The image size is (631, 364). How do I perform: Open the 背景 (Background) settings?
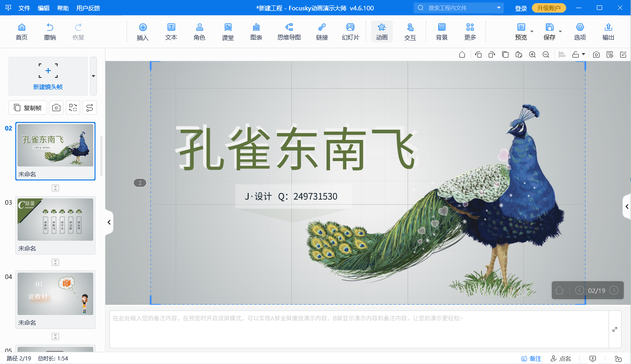442,32
